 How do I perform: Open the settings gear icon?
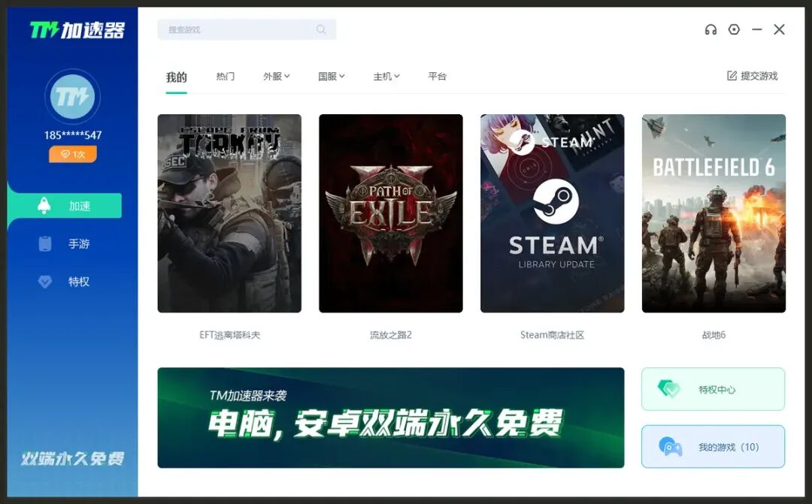734,29
